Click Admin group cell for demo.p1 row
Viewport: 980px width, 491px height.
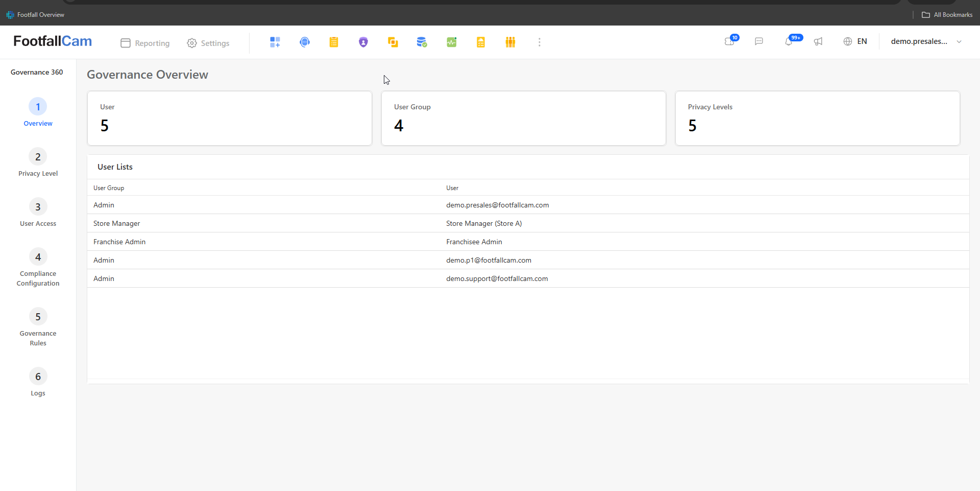(104, 260)
